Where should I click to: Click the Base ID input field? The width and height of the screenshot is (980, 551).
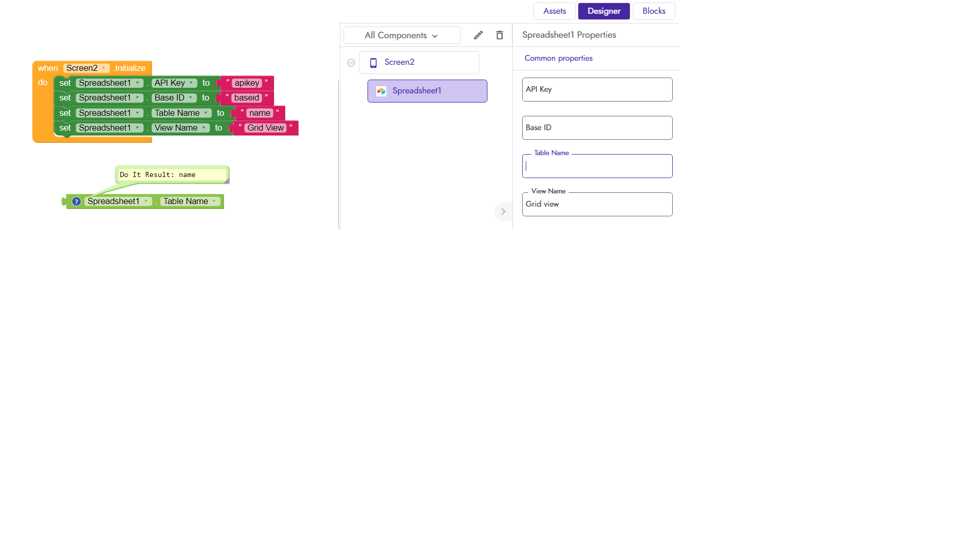pyautogui.click(x=597, y=128)
